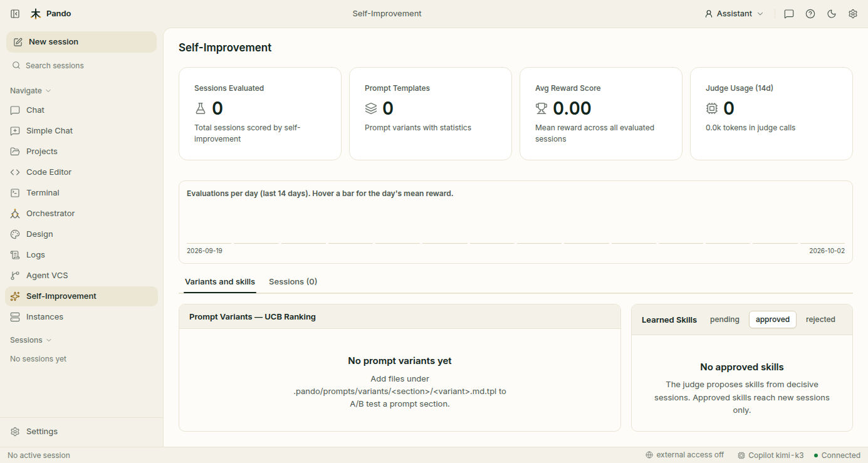
Task: Click the Connected status indicator
Action: pos(837,455)
